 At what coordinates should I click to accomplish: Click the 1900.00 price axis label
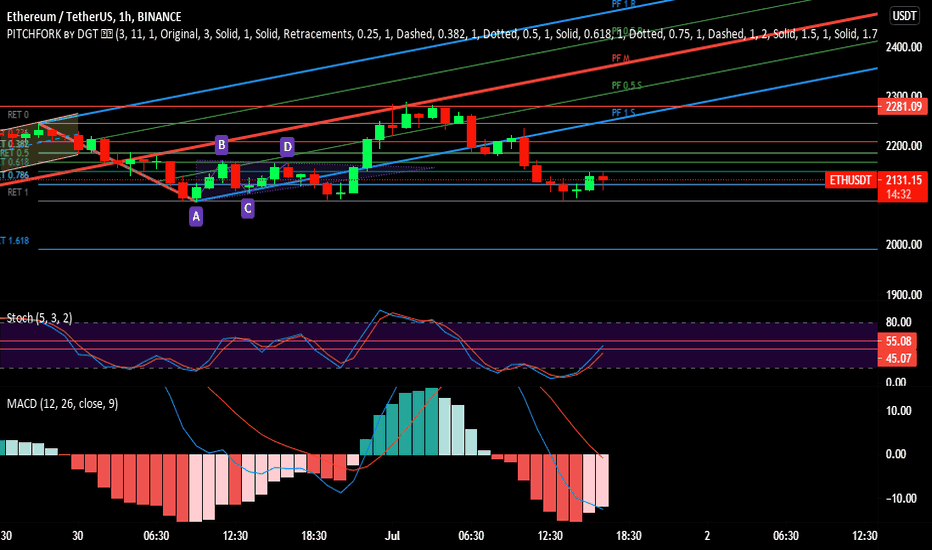903,295
